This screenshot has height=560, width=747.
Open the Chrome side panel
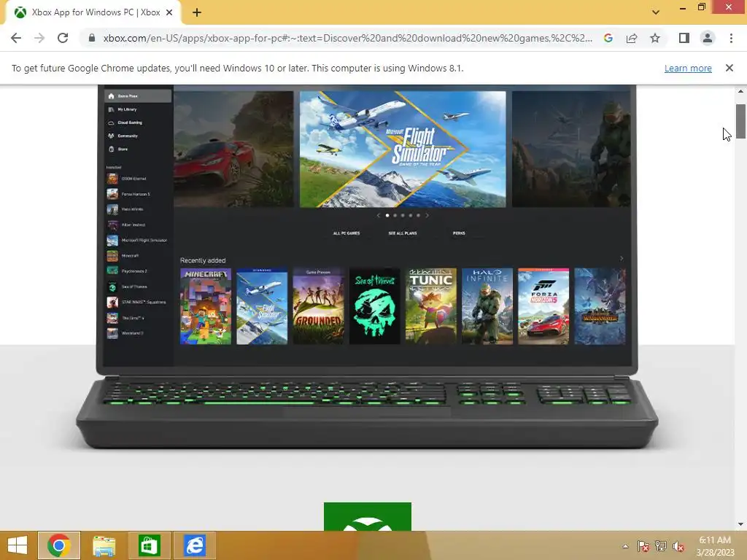[x=684, y=38]
